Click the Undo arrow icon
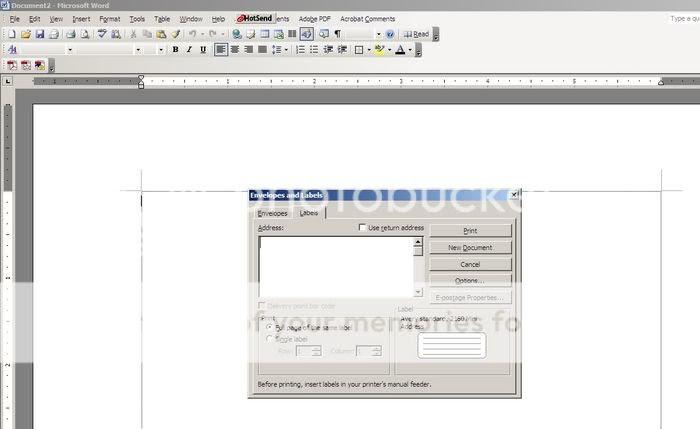 [192, 34]
